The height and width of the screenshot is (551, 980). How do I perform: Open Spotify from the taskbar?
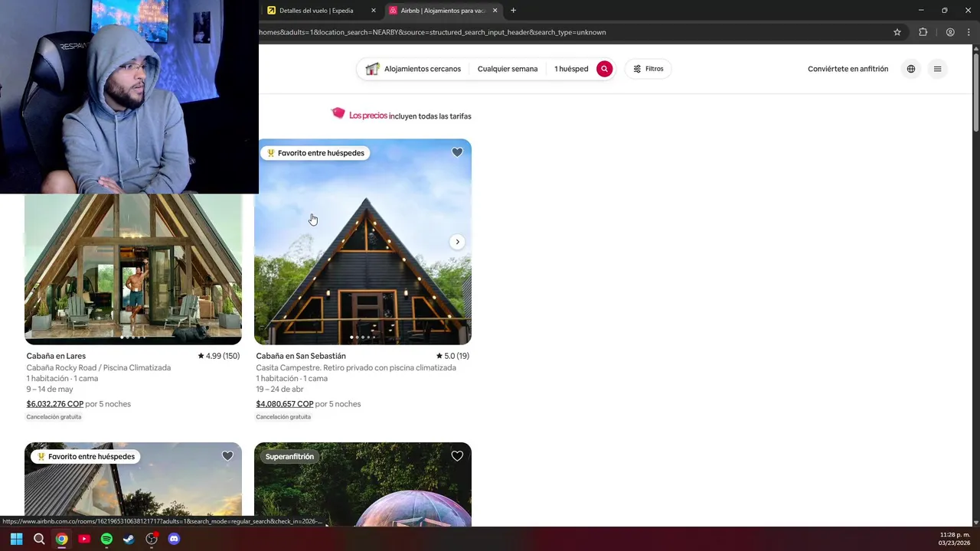tap(106, 539)
